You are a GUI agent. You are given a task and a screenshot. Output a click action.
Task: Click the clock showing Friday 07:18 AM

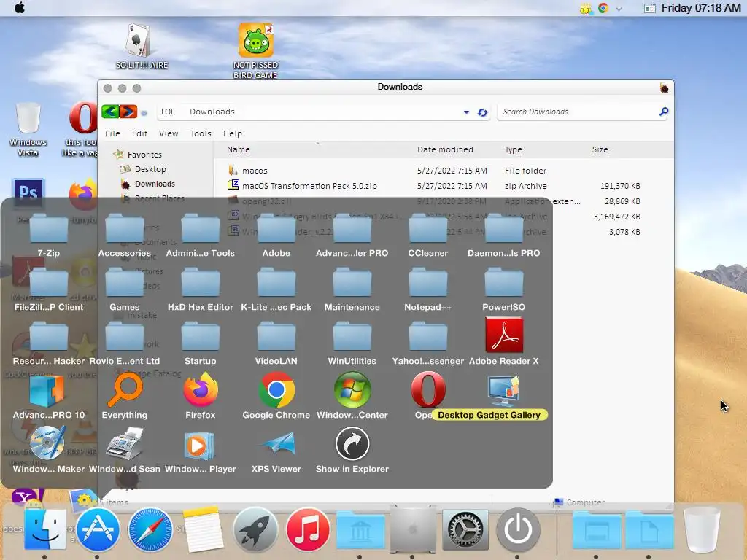700,8
